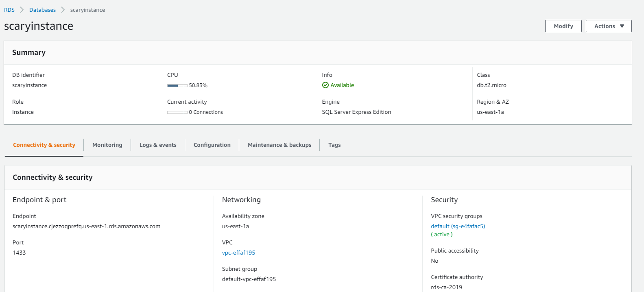The image size is (644, 292).
Task: Open the Maintenance & backups tab
Action: [x=279, y=145]
